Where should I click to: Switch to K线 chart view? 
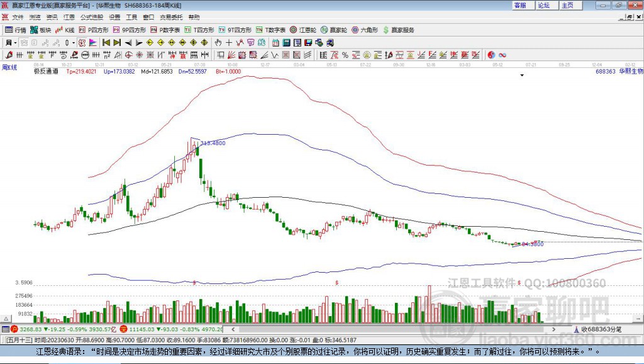(x=65, y=30)
